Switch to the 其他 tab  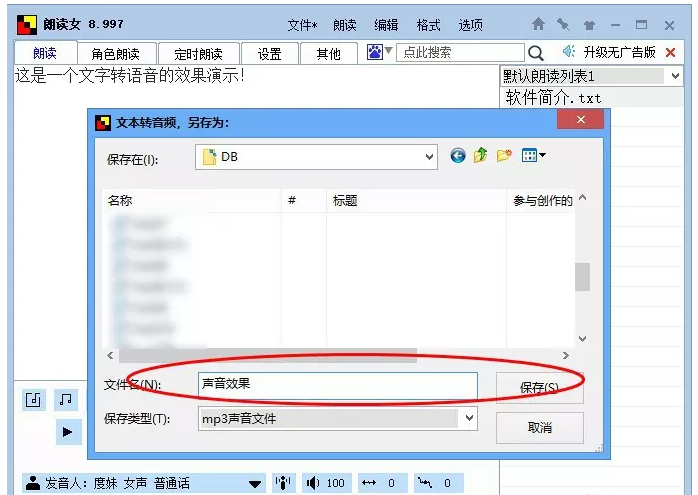point(329,54)
